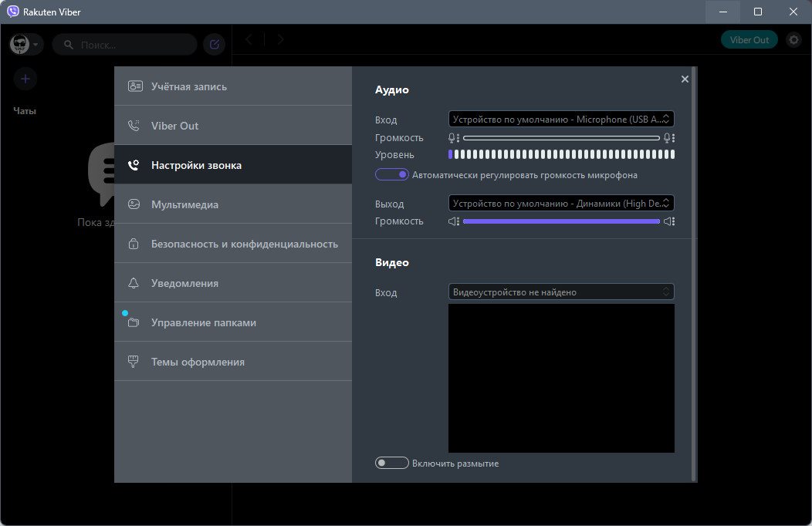Click the Видео section heading
The height and width of the screenshot is (526, 812).
point(392,262)
